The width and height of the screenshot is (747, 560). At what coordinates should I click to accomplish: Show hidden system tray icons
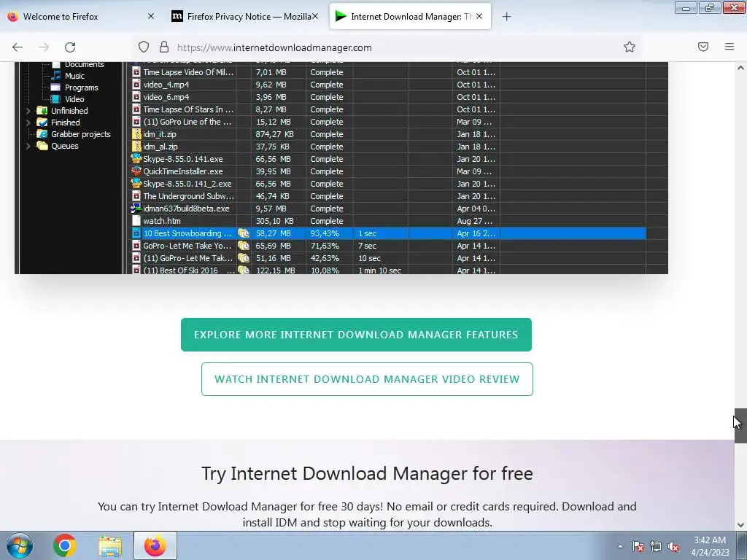(620, 546)
